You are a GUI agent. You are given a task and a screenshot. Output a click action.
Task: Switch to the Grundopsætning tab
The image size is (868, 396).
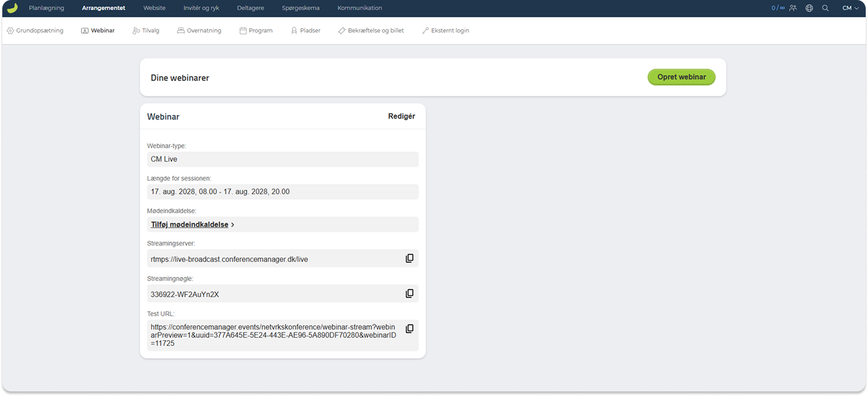pyautogui.click(x=35, y=30)
